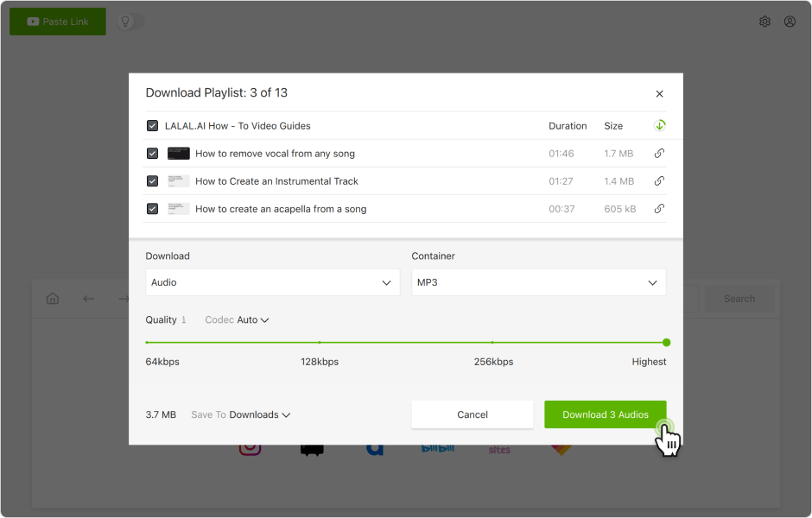Click the Cancel button
This screenshot has width=812, height=518.
pos(473,414)
